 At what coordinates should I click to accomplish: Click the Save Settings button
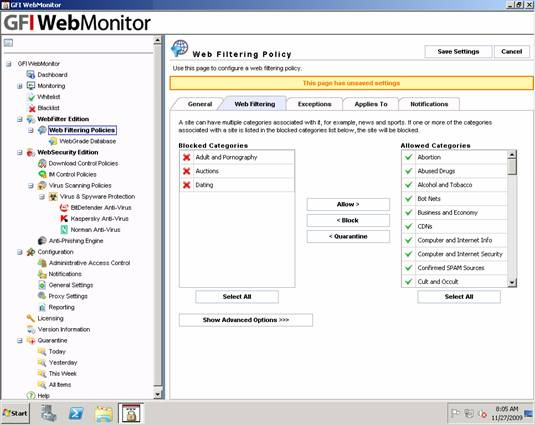(458, 52)
